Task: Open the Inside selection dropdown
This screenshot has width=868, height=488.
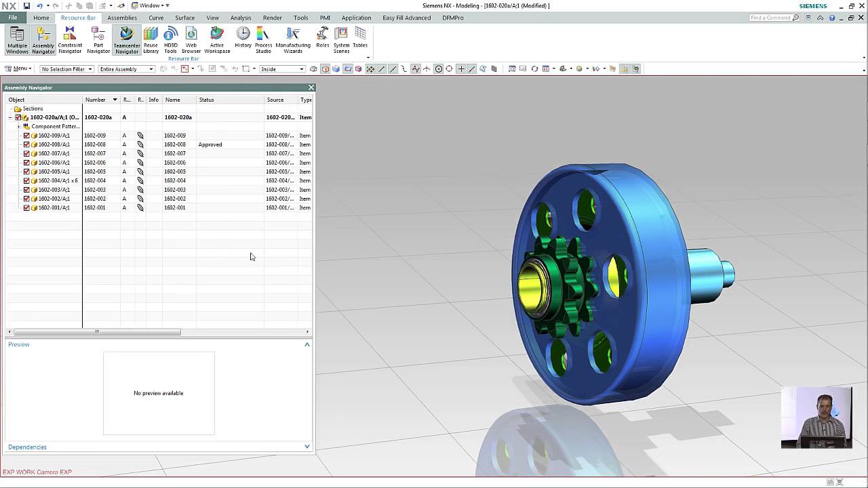Action: click(283, 69)
